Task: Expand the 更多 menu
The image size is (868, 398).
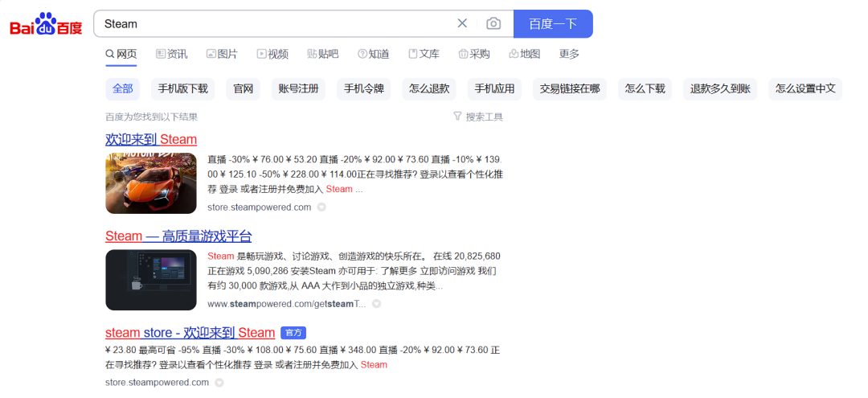Action: click(569, 54)
